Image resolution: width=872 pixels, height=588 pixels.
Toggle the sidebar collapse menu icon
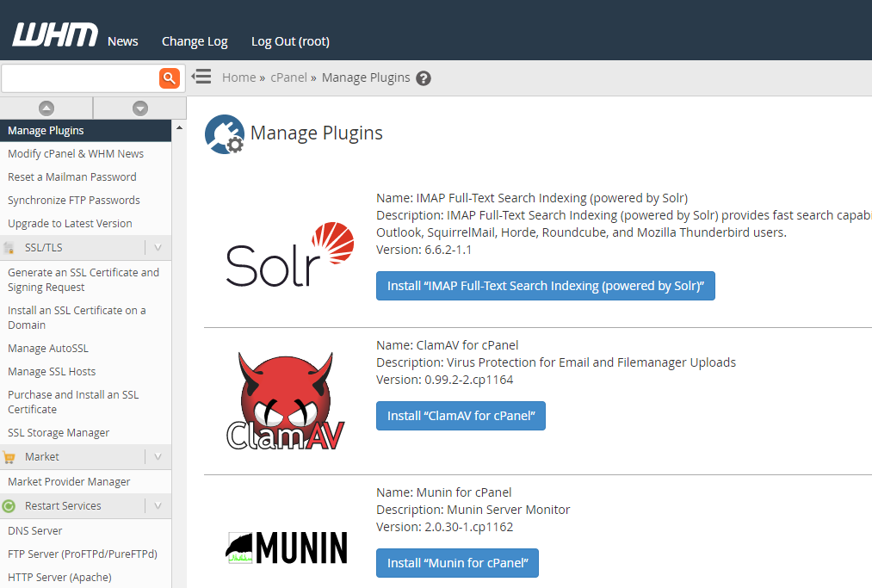click(x=201, y=77)
